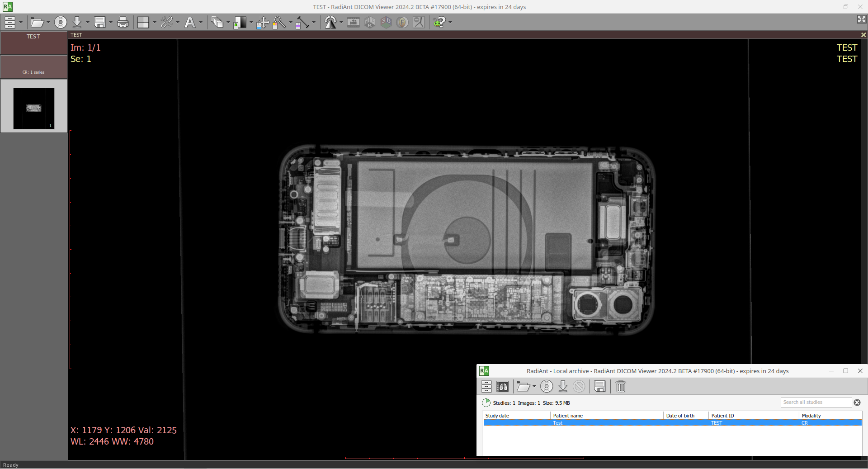868x469 pixels.
Task: Select the Test patient row in the archive
Action: (x=588, y=423)
